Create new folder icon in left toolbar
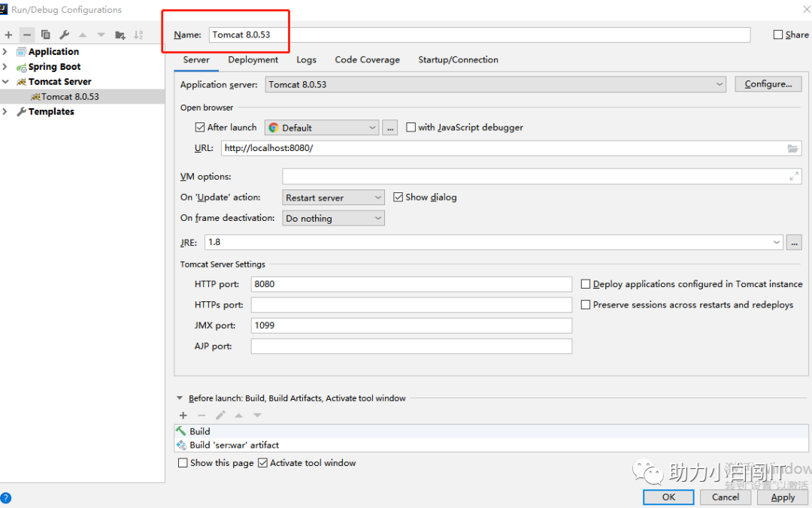 [120, 35]
